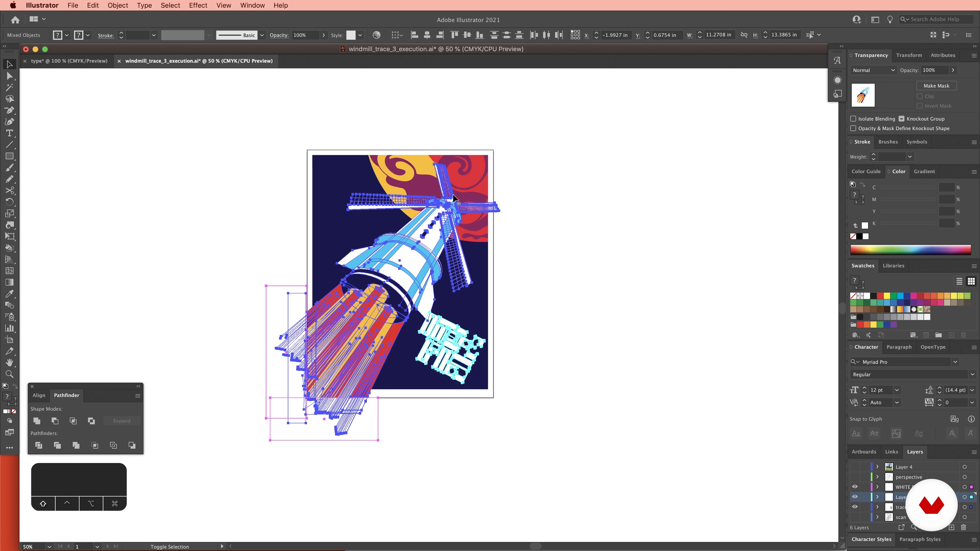
Task: Toggle Opacity & Mask Define Knockout Shape
Action: [853, 128]
